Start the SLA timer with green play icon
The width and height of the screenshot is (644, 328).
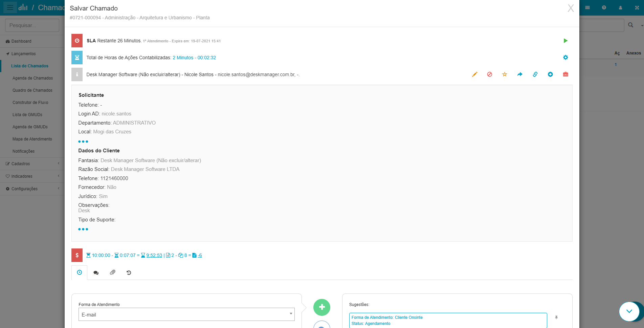pos(565,41)
